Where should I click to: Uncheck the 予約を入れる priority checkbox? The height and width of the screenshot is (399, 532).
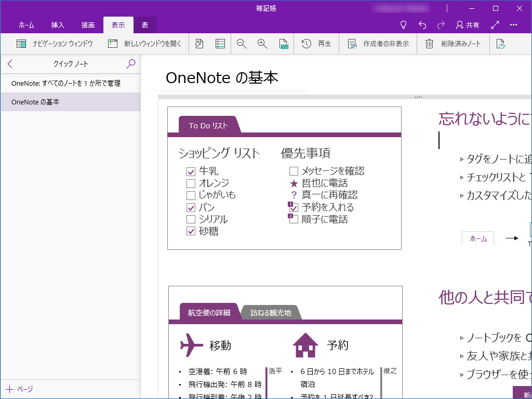(294, 208)
